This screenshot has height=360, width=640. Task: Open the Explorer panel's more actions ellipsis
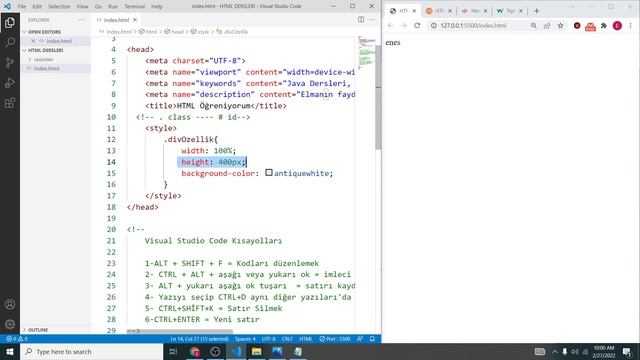point(81,20)
